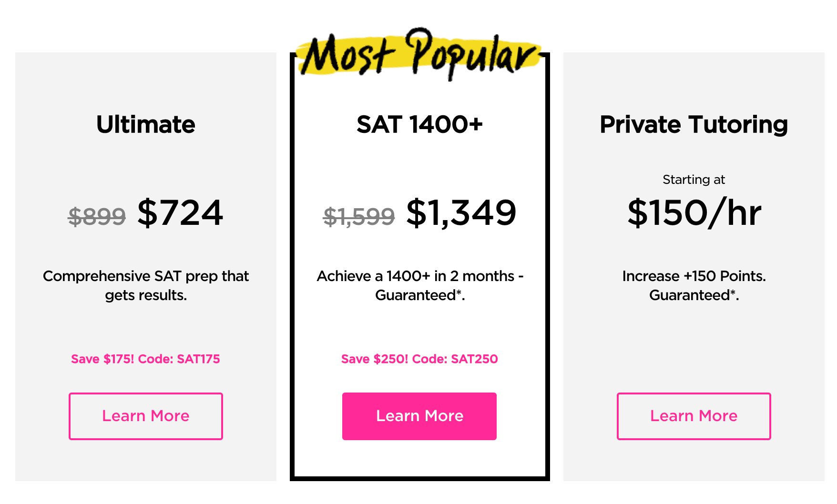
Task: Click the Most Popular highlighted badge
Action: pyautogui.click(x=418, y=55)
